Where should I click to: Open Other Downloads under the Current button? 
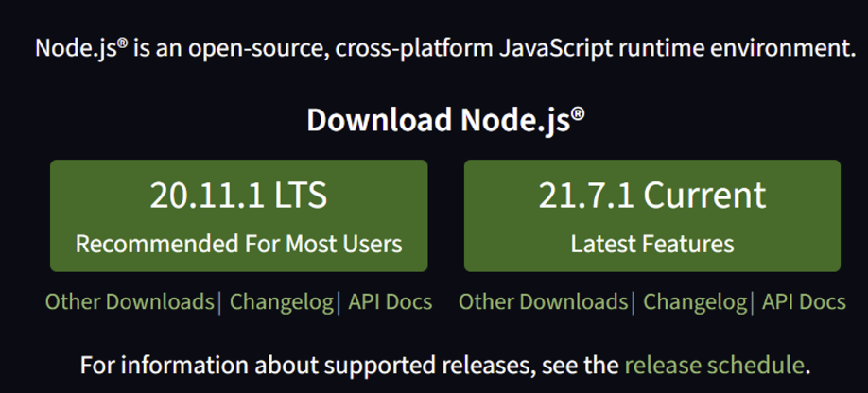point(543,301)
